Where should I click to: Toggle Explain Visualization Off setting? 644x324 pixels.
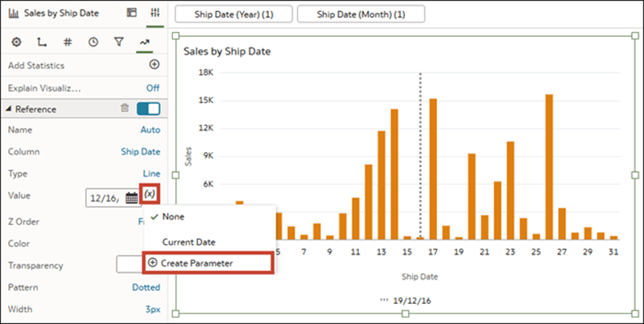(x=153, y=88)
